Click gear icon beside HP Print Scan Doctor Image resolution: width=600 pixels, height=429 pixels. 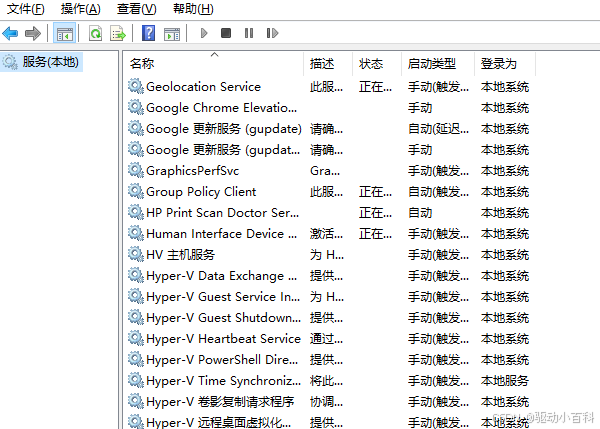coord(135,212)
